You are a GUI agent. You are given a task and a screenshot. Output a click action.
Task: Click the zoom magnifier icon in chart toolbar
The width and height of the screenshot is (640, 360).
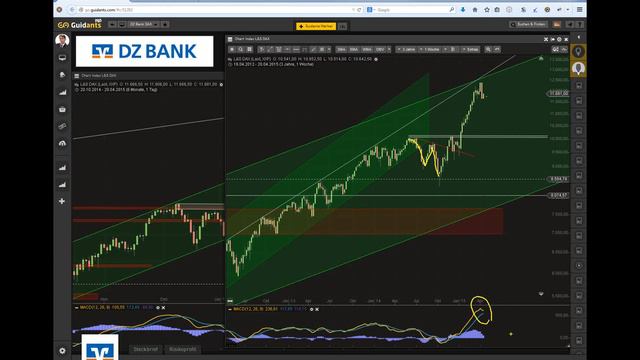[488, 49]
